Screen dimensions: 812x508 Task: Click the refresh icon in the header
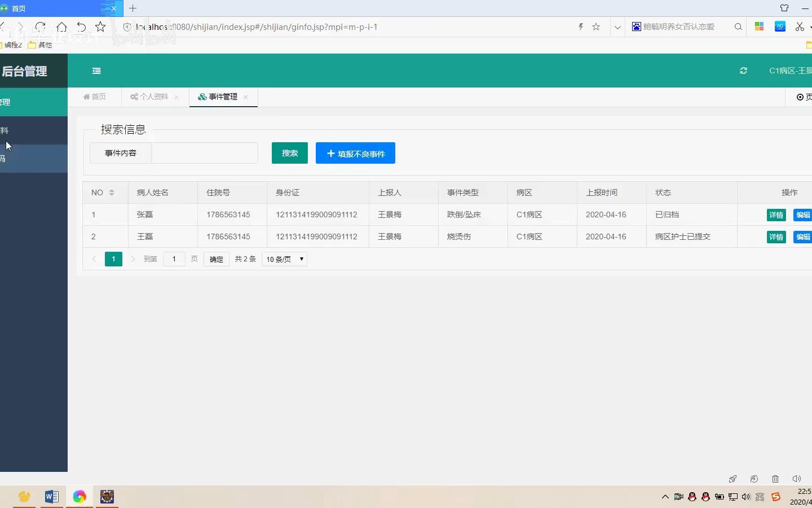743,71
